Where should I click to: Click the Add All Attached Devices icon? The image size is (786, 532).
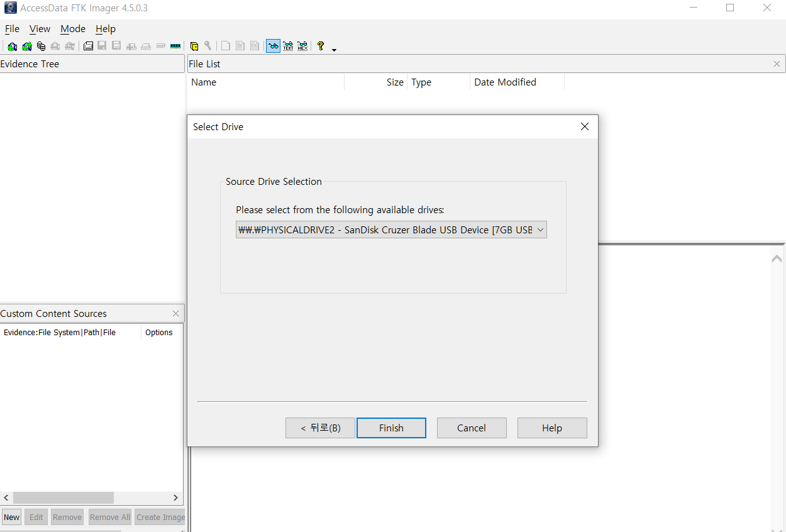click(x=27, y=46)
